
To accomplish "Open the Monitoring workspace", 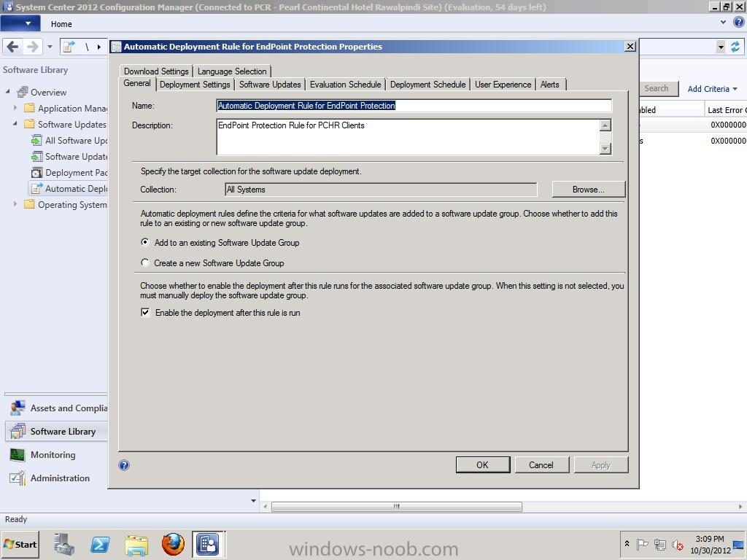I will (x=57, y=455).
